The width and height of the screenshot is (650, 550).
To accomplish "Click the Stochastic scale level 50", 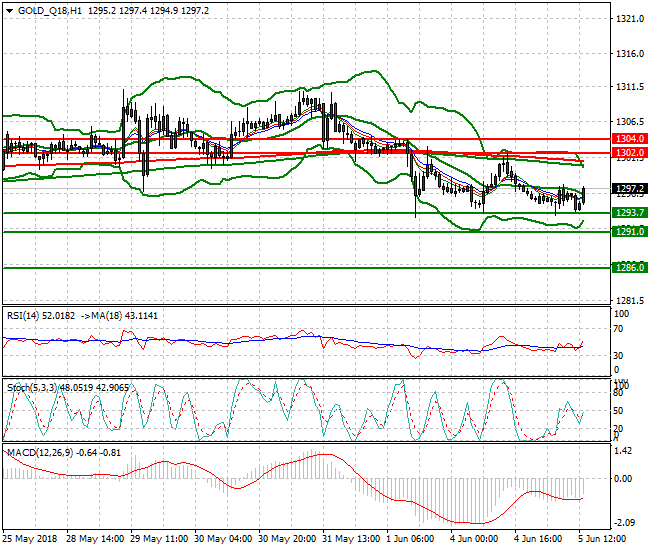I will 618,411.
